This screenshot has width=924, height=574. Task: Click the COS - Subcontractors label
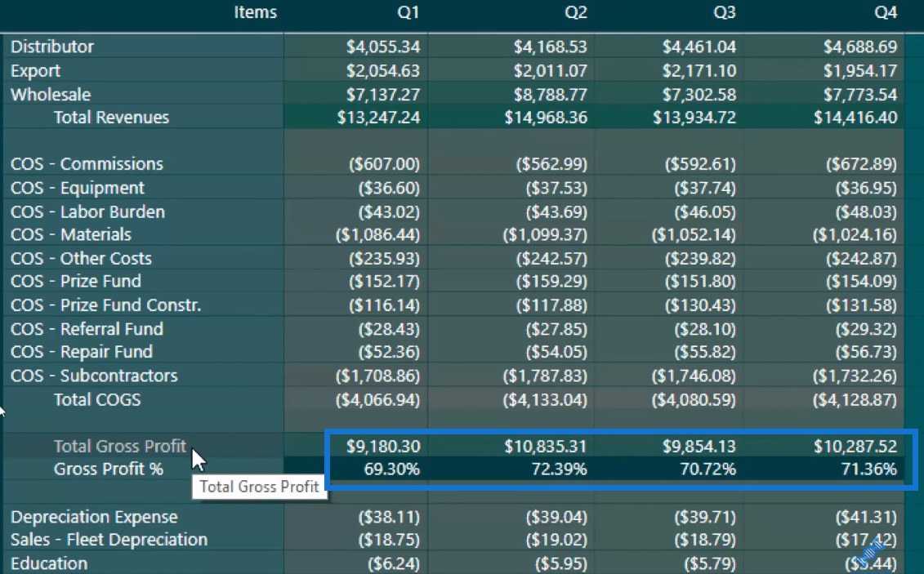pos(94,376)
